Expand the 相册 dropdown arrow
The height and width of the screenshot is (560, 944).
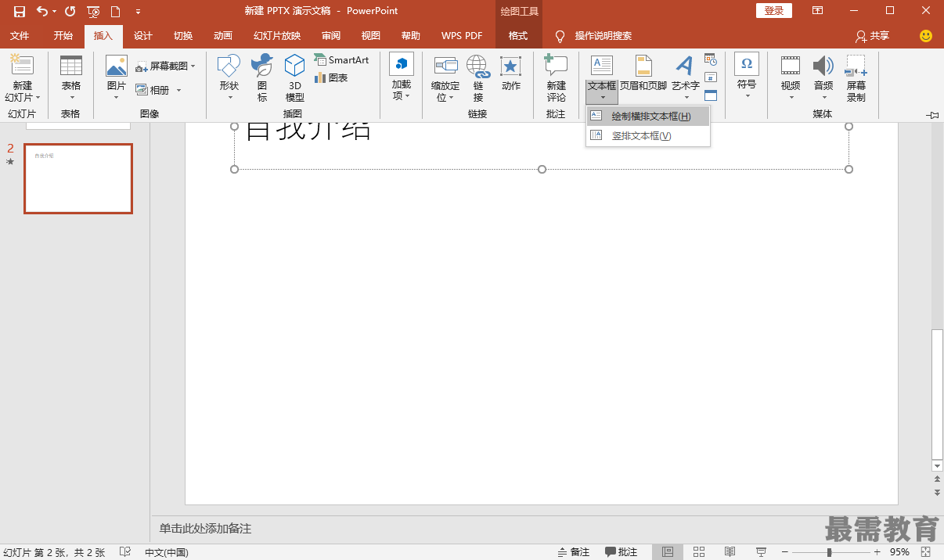[x=178, y=91]
